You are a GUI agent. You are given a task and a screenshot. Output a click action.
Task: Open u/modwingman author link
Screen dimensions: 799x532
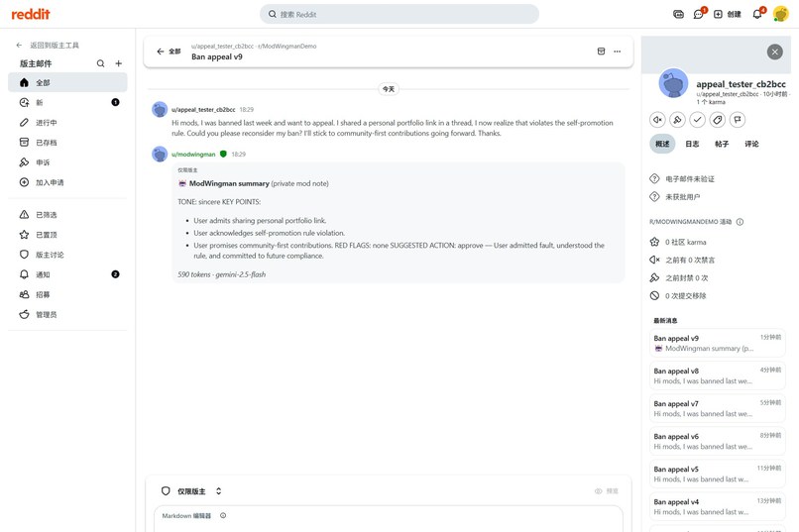point(193,155)
